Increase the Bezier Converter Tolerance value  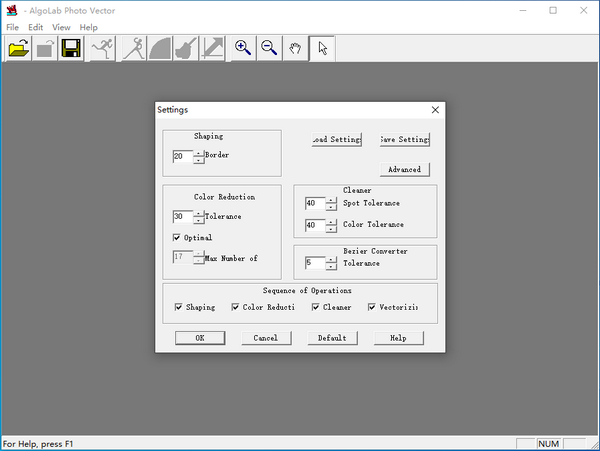331,259
